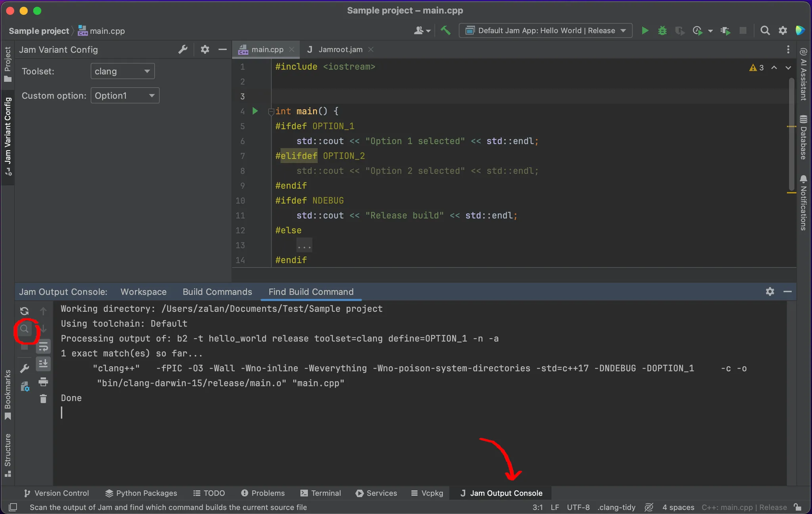This screenshot has width=812, height=514.
Task: Print the console output
Action: 43,382
